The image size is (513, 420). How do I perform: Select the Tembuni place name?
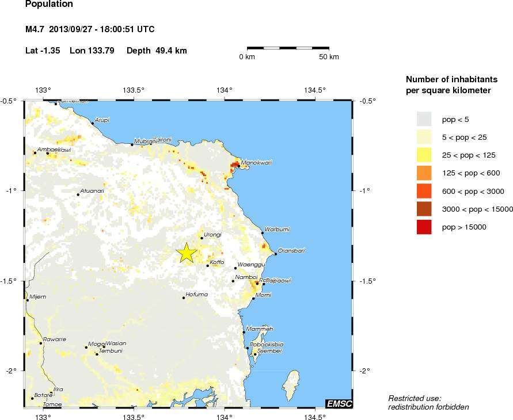[x=111, y=351]
